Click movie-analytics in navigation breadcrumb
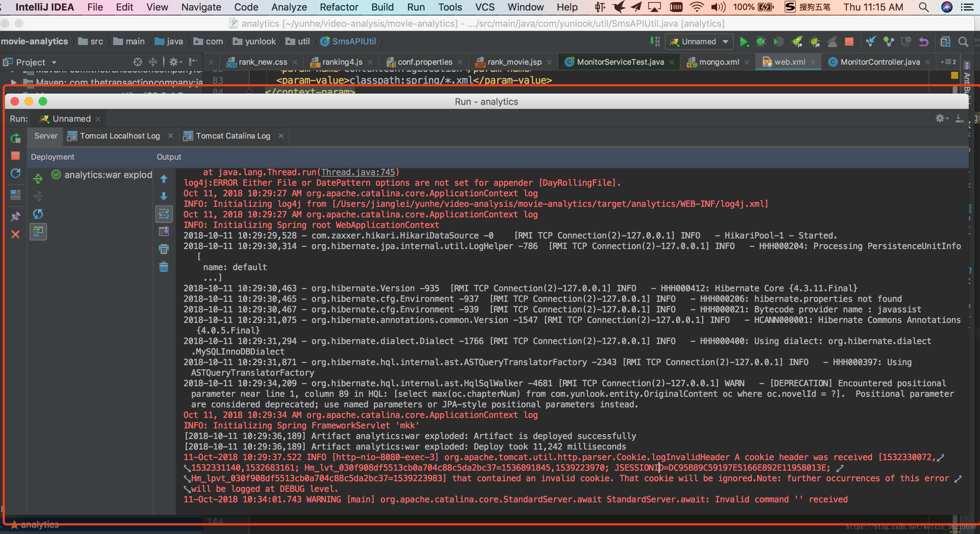The image size is (980, 534). click(34, 42)
